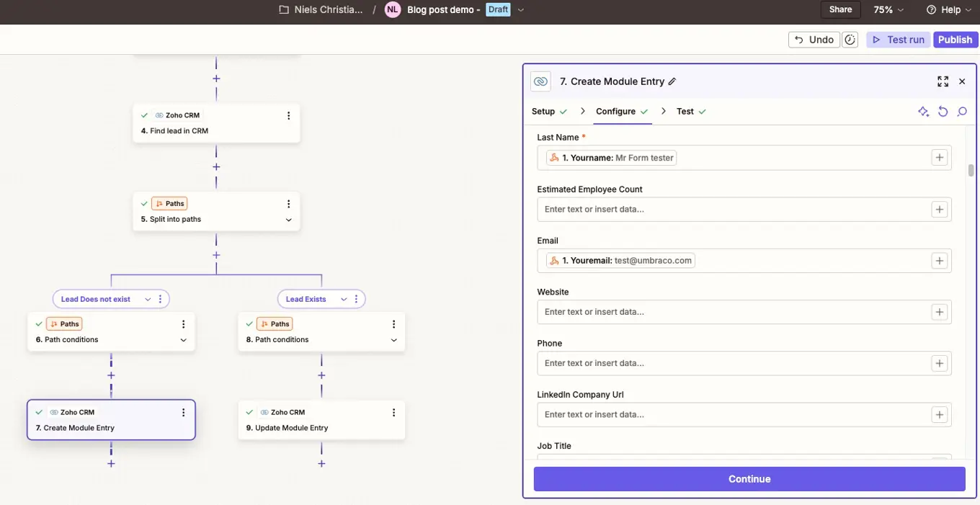Click the green checkmark on the Setup step

[563, 111]
